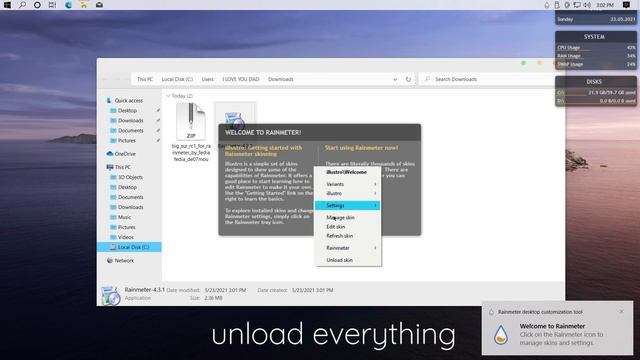Open Downloads under Quick access

tap(131, 120)
